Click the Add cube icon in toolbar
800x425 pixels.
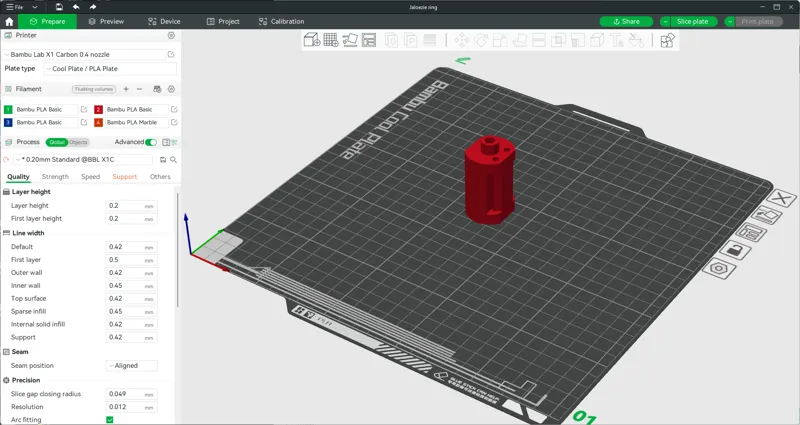(x=312, y=40)
